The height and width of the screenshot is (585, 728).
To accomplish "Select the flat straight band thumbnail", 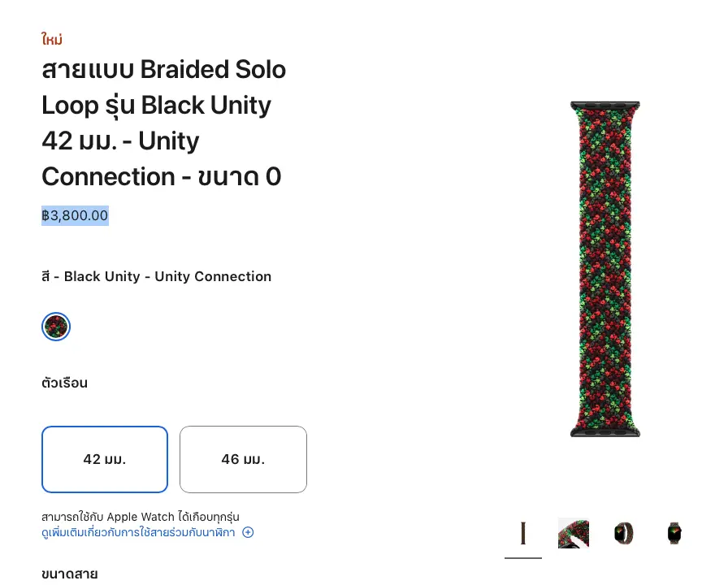I will pyautogui.click(x=523, y=533).
